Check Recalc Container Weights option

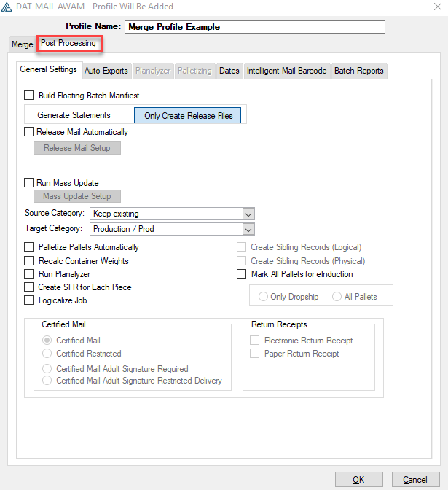[x=29, y=260]
